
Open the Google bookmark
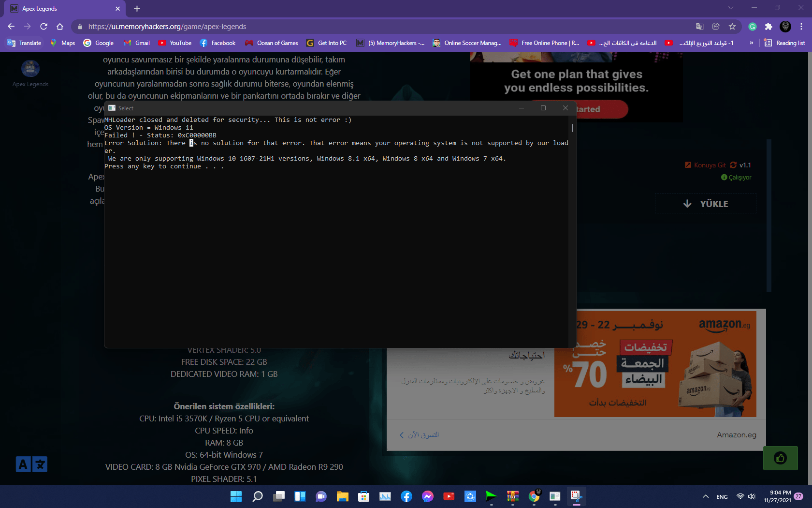coord(99,43)
